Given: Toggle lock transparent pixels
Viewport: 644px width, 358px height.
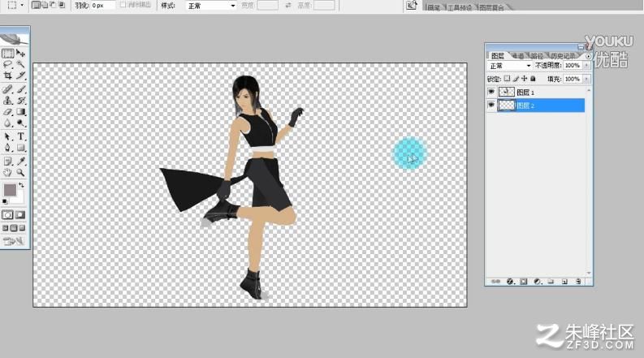Looking at the screenshot, I should [508, 79].
